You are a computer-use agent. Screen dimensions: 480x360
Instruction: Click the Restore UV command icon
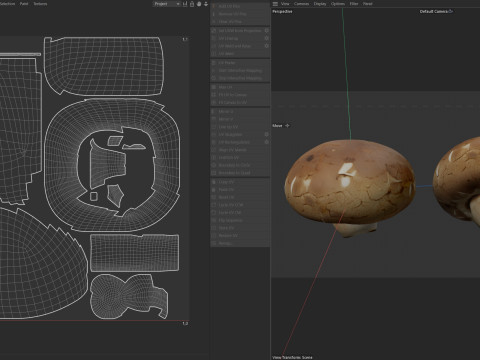(x=214, y=236)
